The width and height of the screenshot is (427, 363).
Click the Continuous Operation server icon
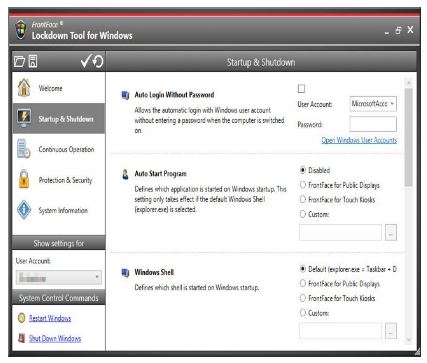(24, 149)
